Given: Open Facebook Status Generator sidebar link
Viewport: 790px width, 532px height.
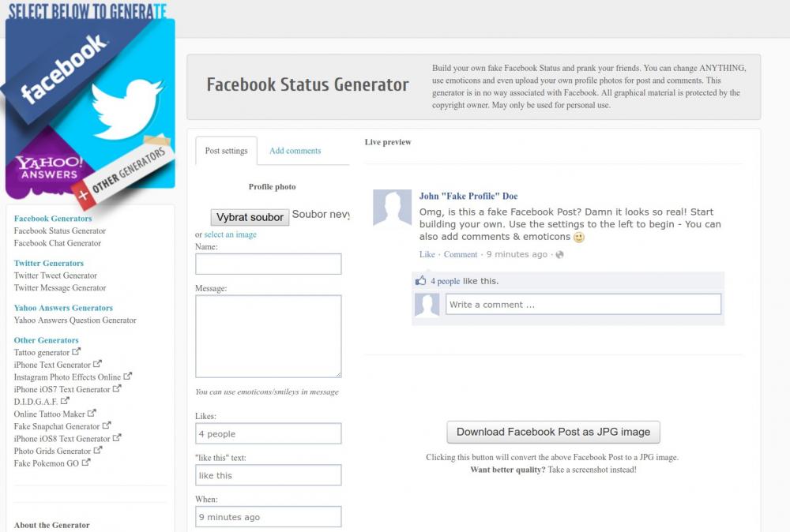Looking at the screenshot, I should coord(60,230).
